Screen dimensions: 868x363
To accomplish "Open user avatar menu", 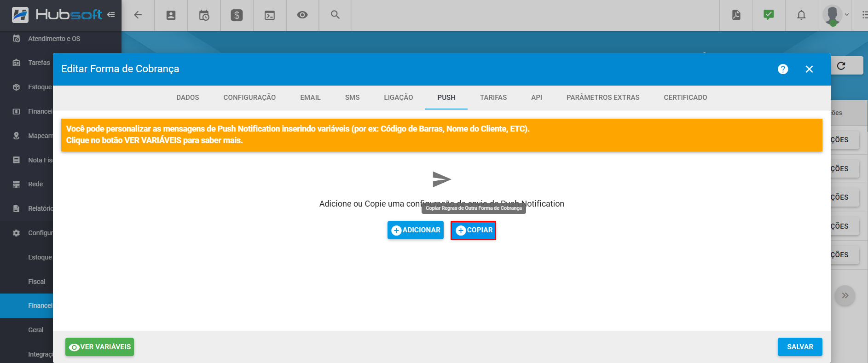I will coord(835,15).
